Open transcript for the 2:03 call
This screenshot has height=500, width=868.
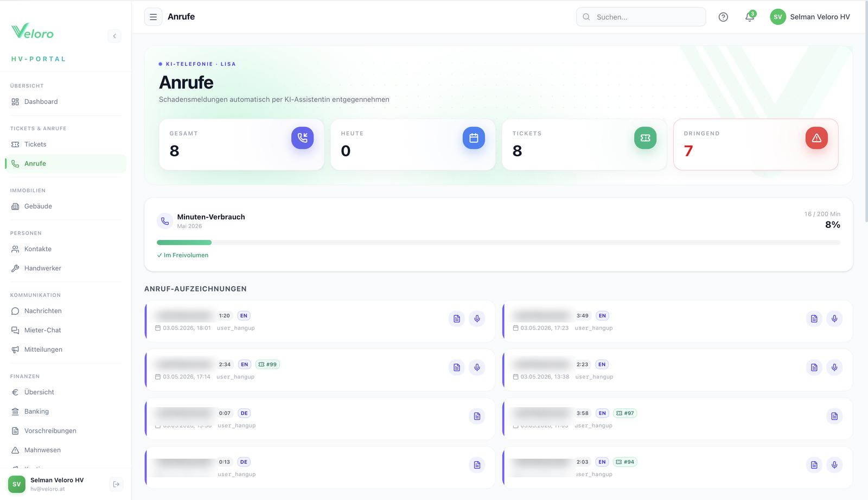point(814,465)
